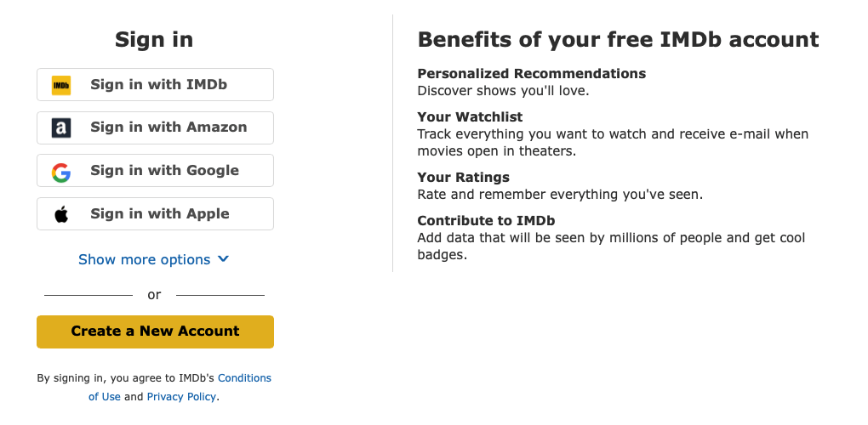
Task: Expand the chevron beside Show more options
Action: [x=223, y=258]
